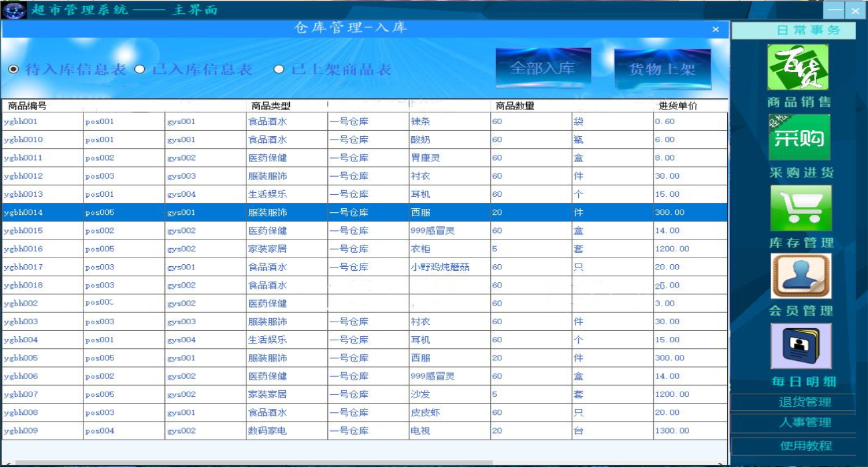Open the 商品销售 百货 icon

pos(798,67)
